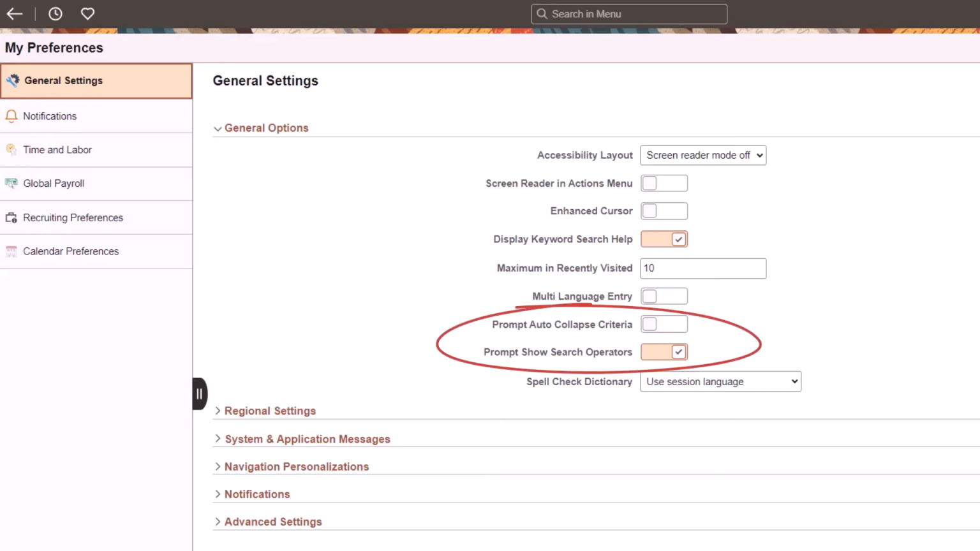Open the Accessibility Layout dropdown

coord(702,155)
